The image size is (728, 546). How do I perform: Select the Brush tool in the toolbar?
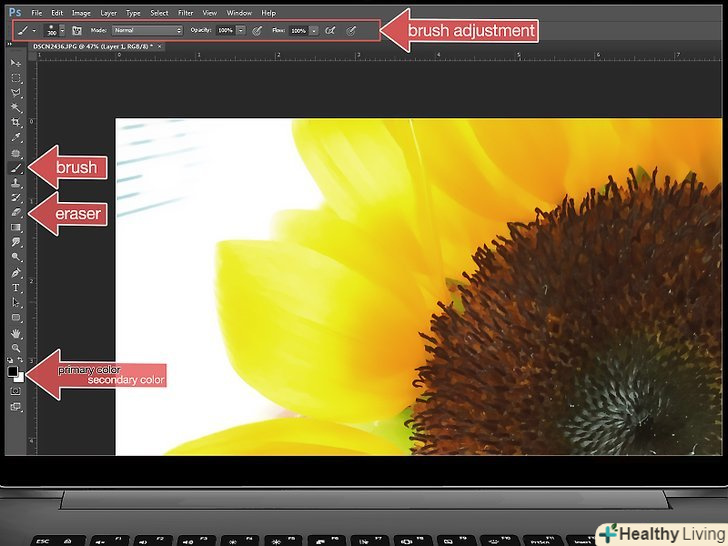15,168
